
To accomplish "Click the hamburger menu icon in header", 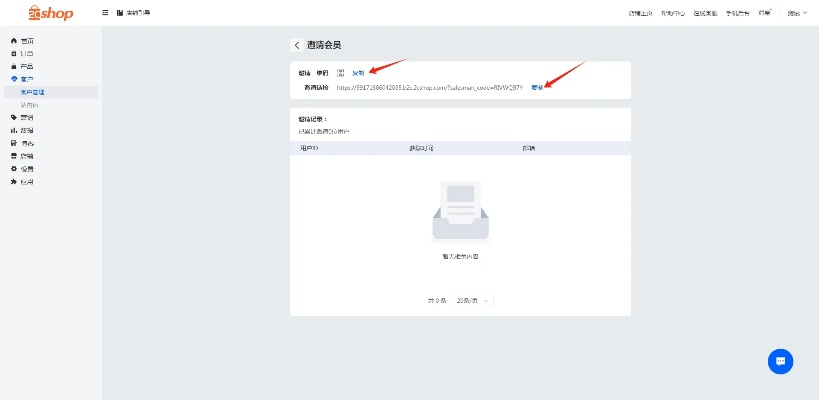I will [106, 12].
